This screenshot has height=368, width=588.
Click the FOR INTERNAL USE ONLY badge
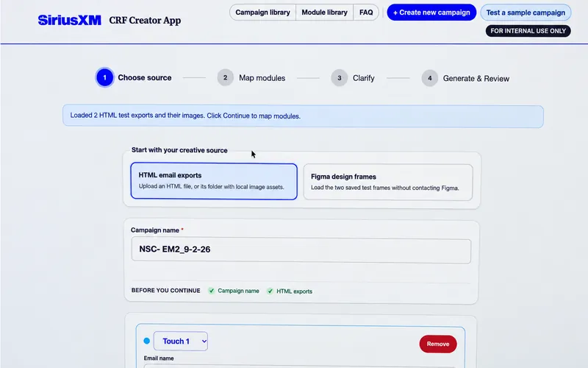click(x=528, y=31)
